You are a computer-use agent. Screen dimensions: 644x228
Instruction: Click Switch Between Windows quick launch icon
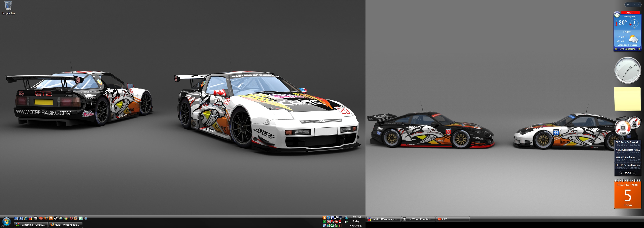(x=21, y=218)
